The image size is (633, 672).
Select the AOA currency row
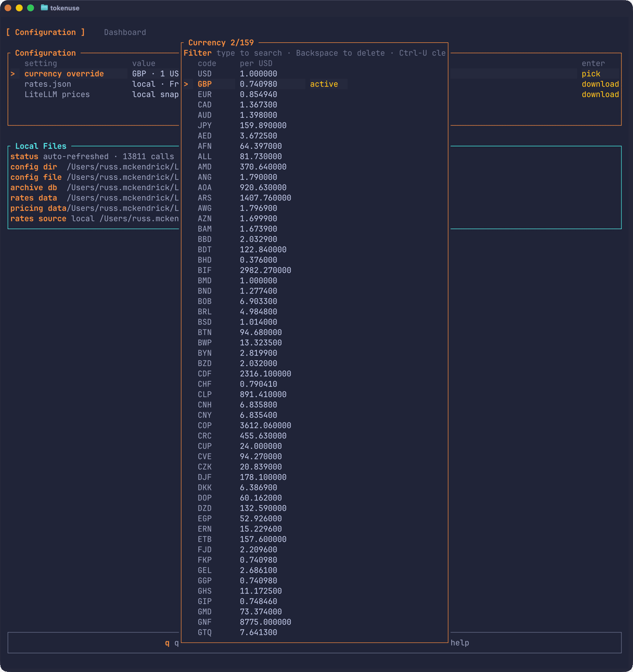(315, 187)
